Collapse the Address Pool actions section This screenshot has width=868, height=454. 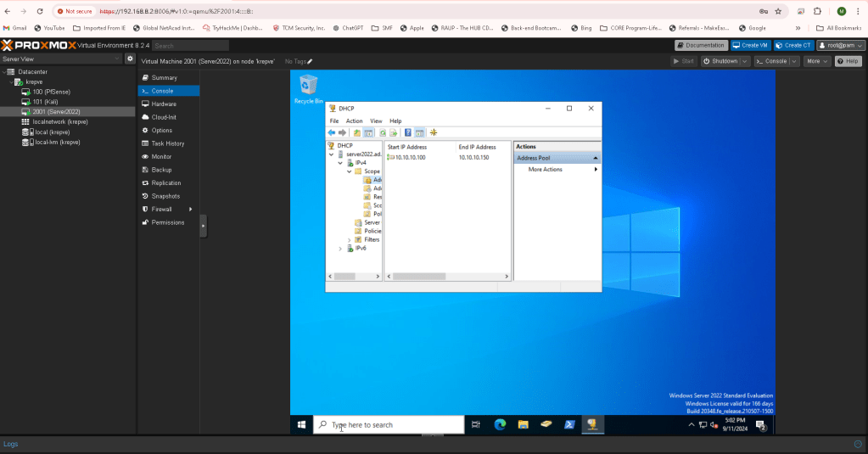click(595, 158)
